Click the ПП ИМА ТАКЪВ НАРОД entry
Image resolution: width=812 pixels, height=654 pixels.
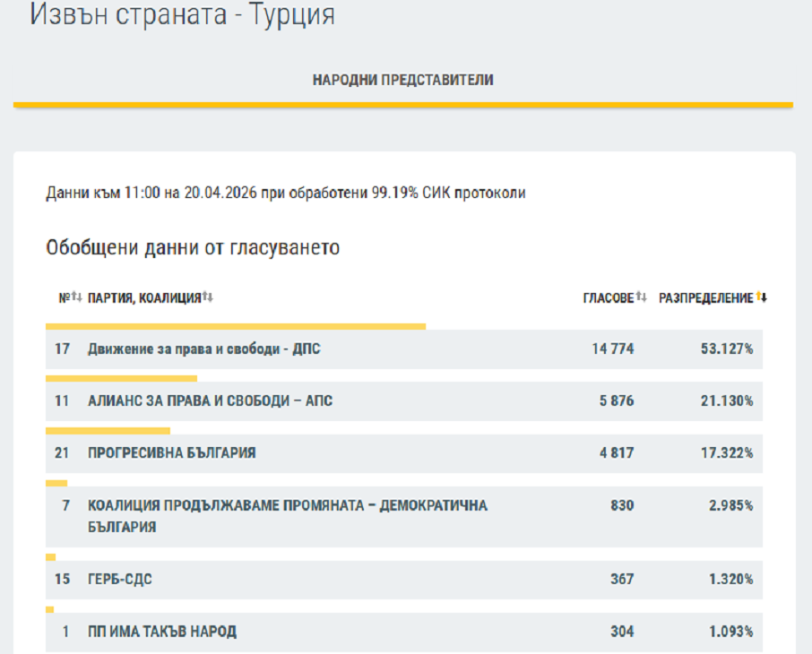pos(161,632)
